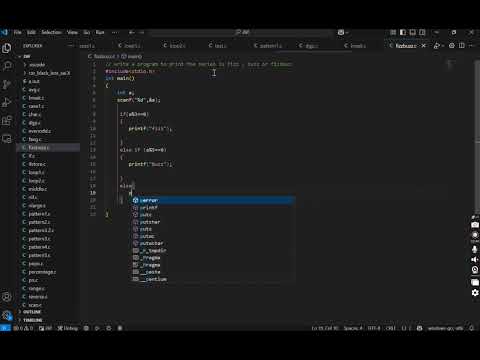Close the fizzbuzz.c editor tab

[424, 46]
